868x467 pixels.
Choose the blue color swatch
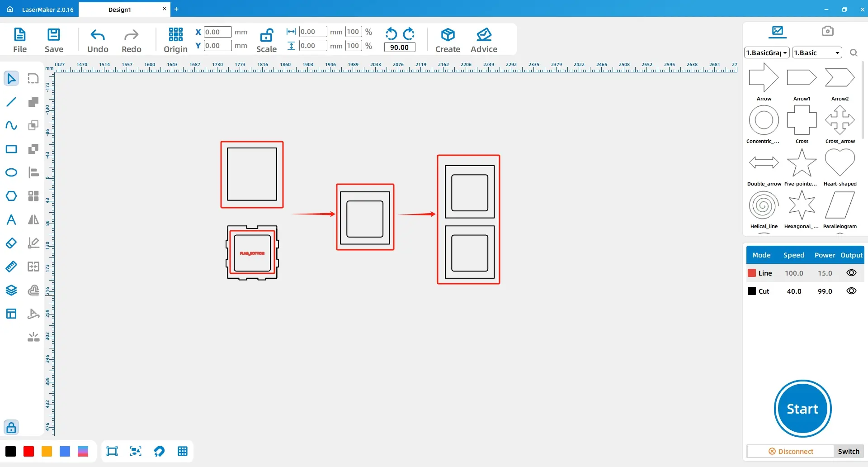(x=65, y=451)
